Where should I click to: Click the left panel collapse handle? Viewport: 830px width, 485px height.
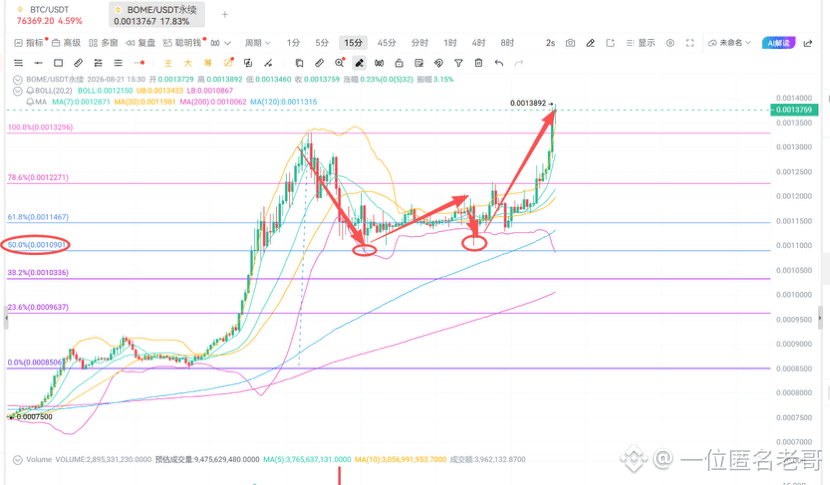click(x=6, y=318)
